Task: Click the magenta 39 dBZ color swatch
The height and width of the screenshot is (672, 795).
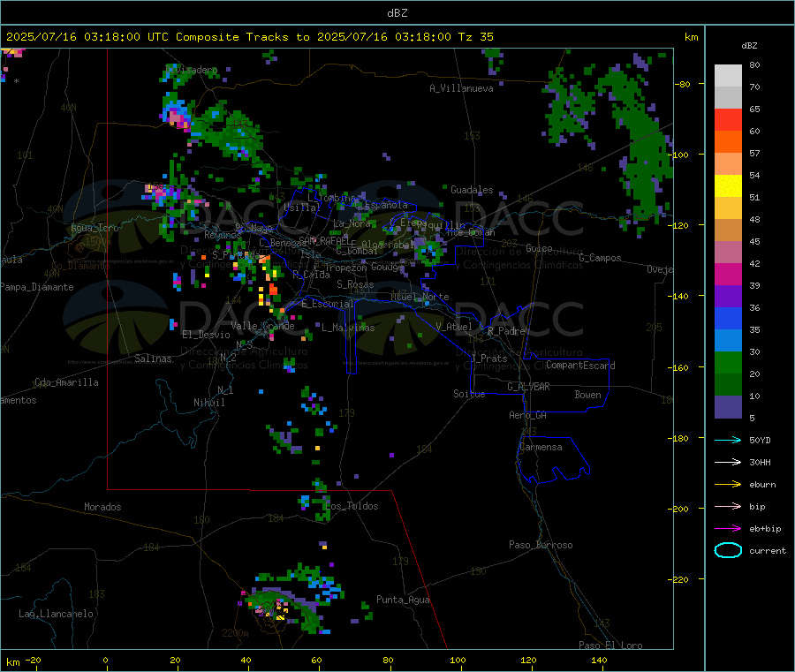Action: [x=728, y=274]
